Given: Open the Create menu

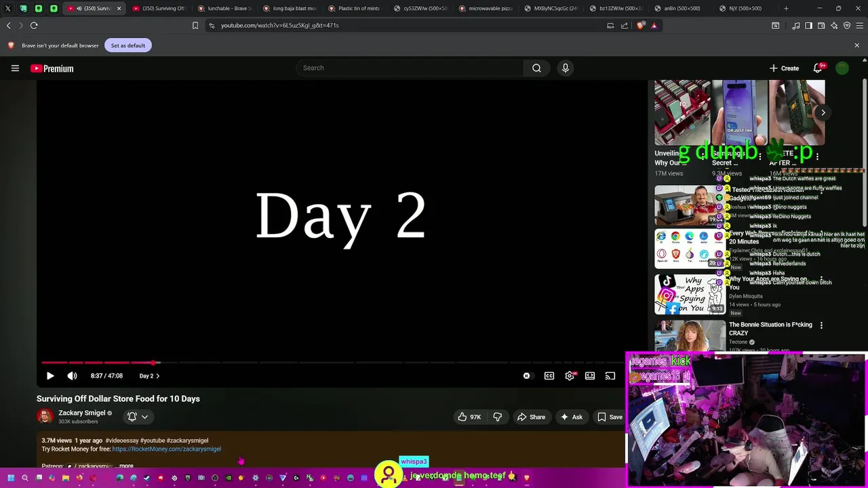Looking at the screenshot, I should pos(784,68).
